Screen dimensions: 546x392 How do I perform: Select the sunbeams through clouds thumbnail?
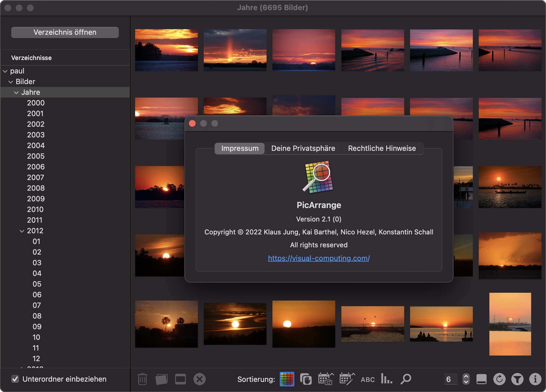click(510, 255)
